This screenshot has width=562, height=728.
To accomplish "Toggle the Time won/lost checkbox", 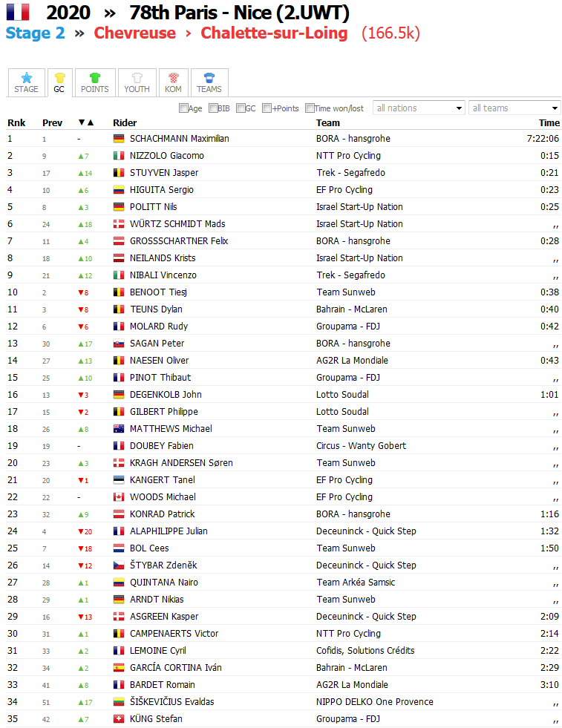I will [x=310, y=108].
